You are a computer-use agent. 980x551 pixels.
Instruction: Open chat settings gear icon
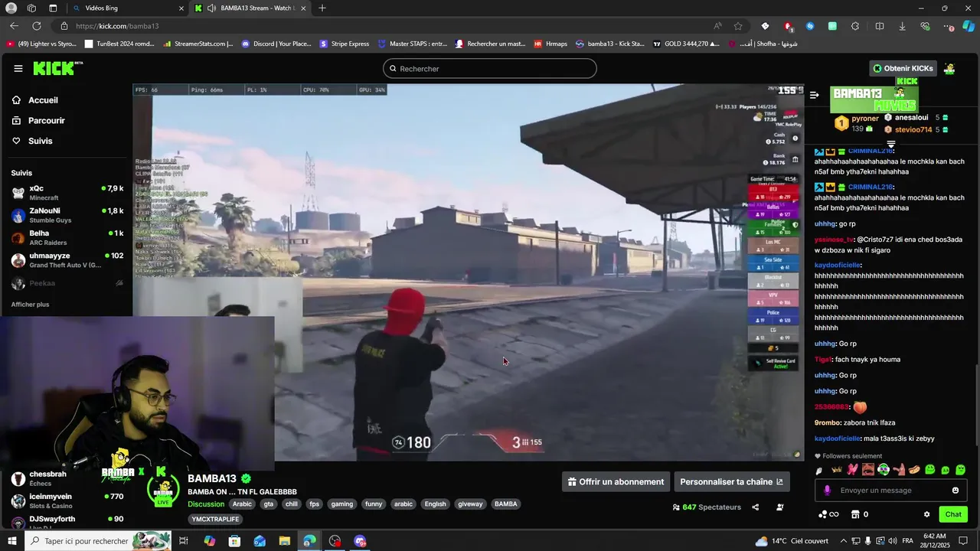pos(926,514)
